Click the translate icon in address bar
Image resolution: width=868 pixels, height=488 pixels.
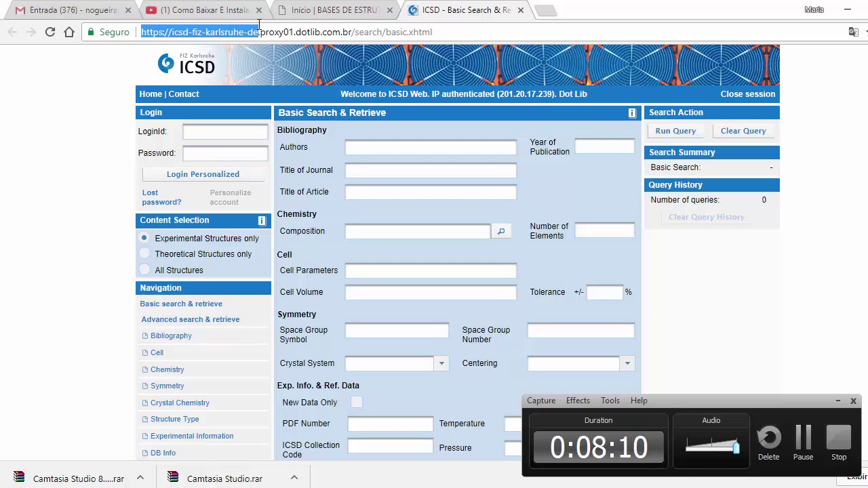pyautogui.click(x=853, y=32)
